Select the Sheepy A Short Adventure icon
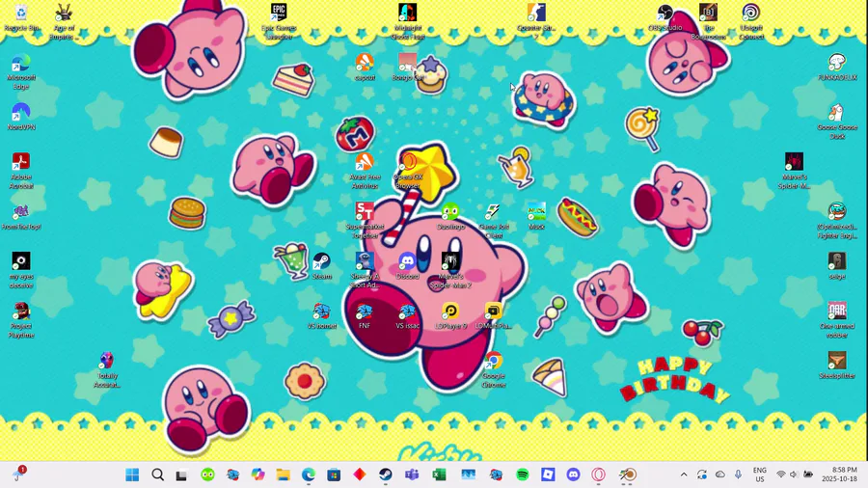The height and width of the screenshot is (488, 868). coord(365,271)
